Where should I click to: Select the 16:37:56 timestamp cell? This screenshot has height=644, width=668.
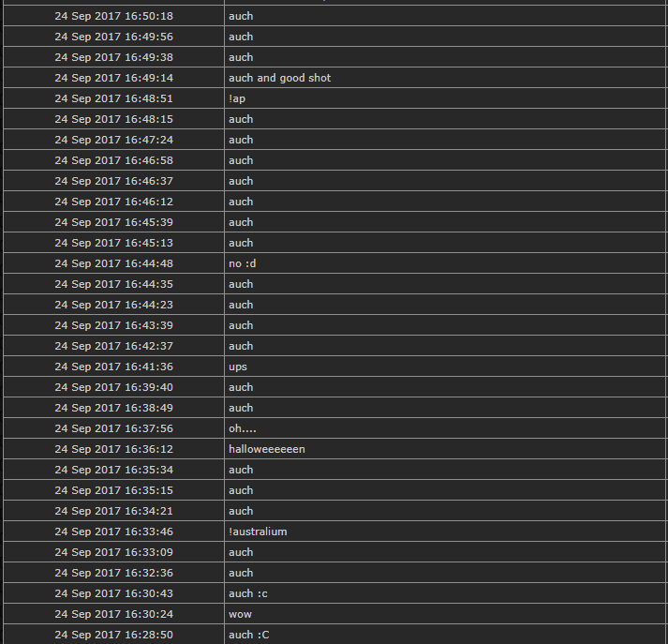tap(113, 428)
